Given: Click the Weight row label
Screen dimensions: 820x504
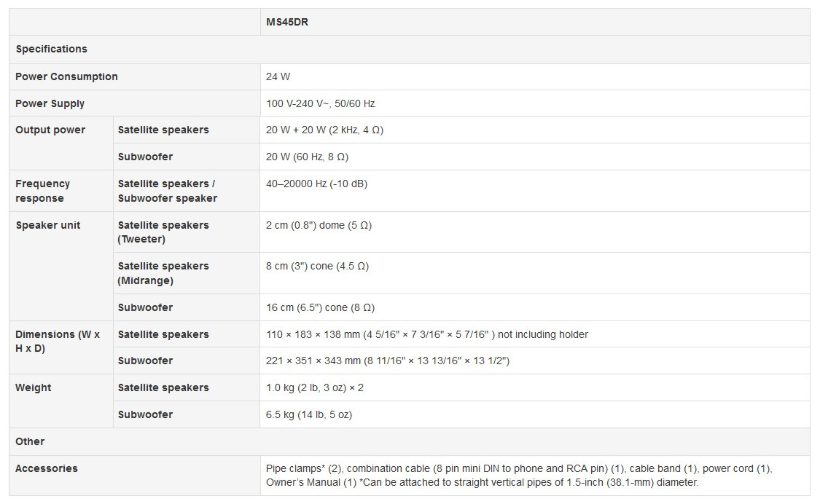Looking at the screenshot, I should [x=33, y=387].
